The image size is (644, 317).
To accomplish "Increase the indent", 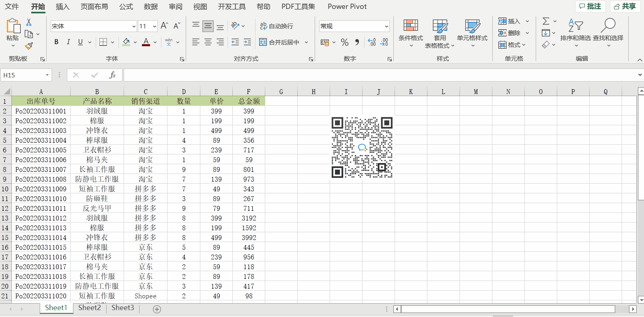I will coord(247,42).
